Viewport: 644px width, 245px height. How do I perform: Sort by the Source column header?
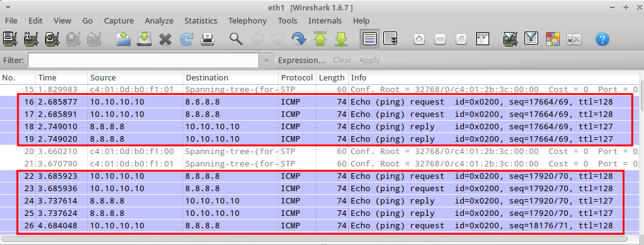pyautogui.click(x=135, y=77)
